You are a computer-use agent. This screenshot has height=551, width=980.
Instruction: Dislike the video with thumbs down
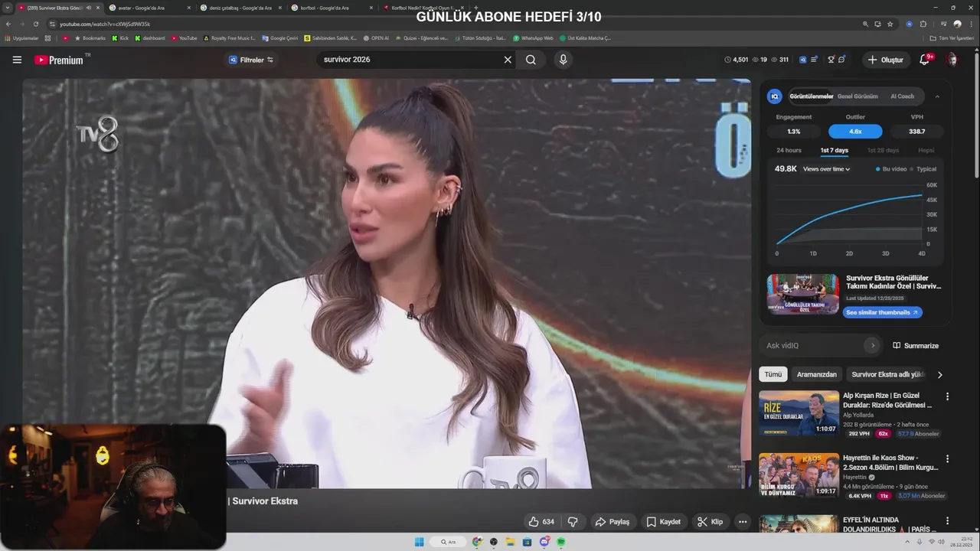(573, 522)
